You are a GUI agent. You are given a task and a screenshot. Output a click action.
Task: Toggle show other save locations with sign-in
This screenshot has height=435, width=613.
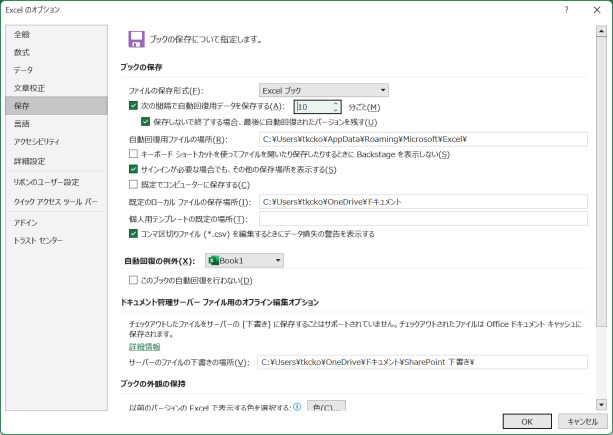point(133,169)
